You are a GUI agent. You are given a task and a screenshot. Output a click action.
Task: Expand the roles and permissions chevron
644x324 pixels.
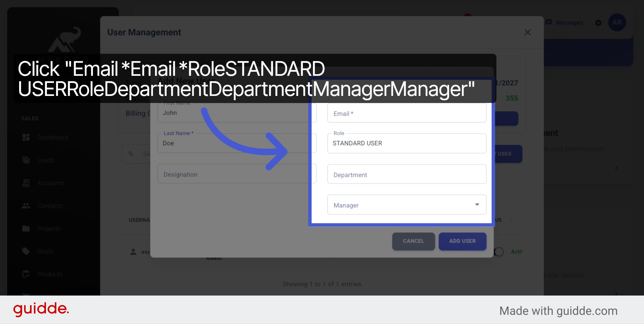pyautogui.click(x=616, y=168)
